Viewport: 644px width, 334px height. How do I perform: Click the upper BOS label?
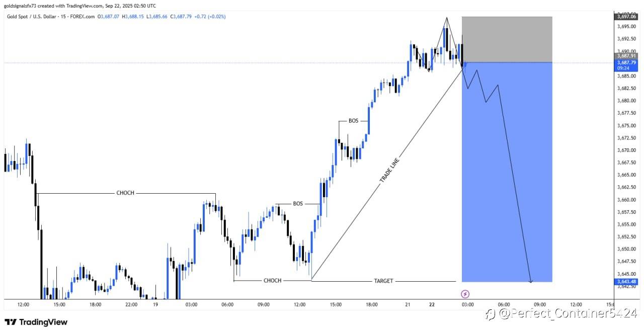point(354,121)
